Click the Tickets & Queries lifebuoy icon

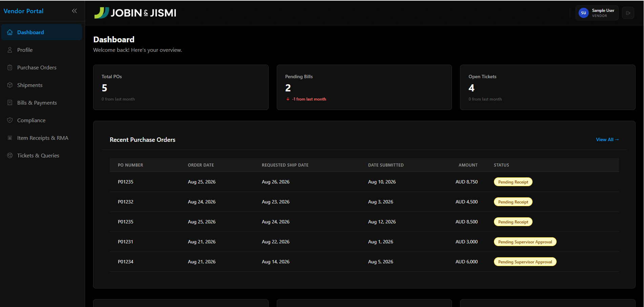[10, 156]
